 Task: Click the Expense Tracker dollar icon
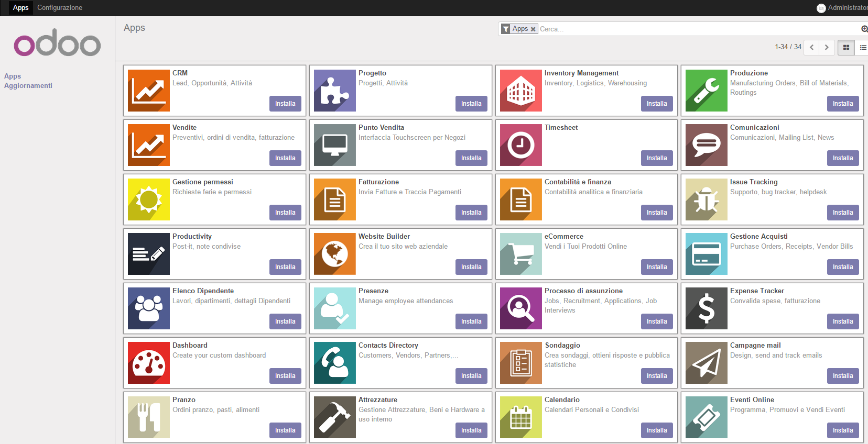click(x=707, y=308)
